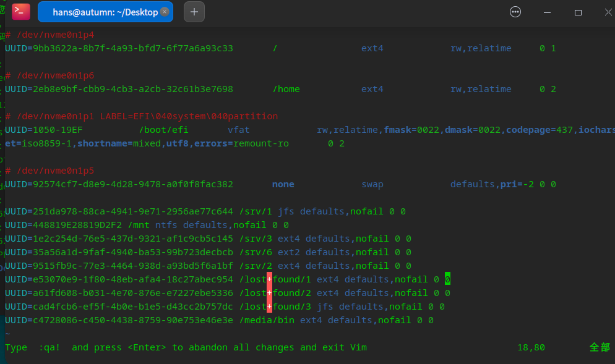The image size is (615, 364).
Task: Click UUID=9515fb9c-77e3-4464-938d-a93bd5f6a1bf
Action: coord(119,266)
